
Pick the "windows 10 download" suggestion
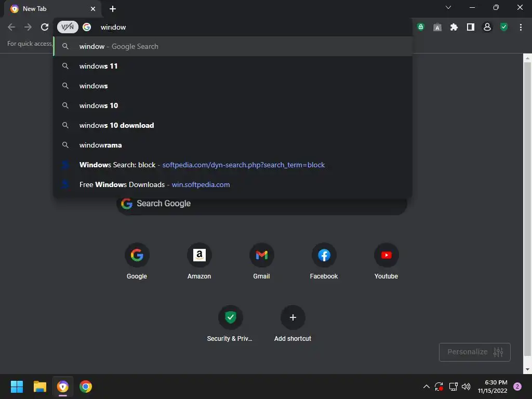click(233, 125)
